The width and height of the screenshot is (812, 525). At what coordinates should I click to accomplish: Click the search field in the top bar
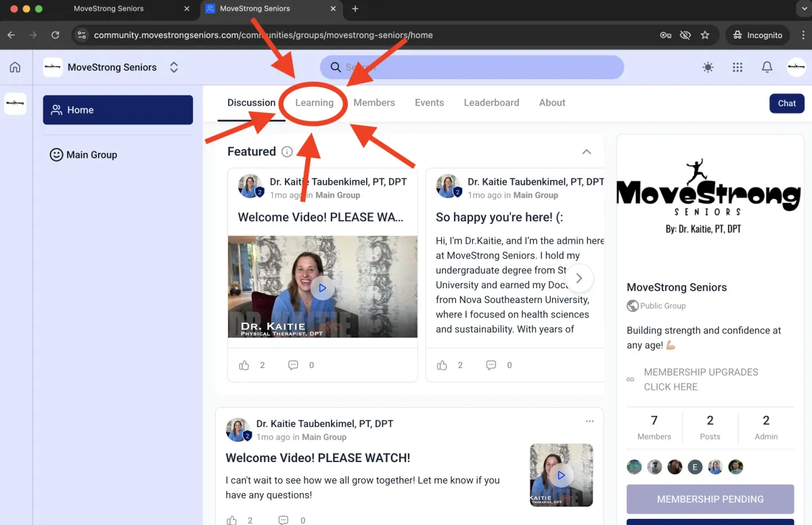coord(472,67)
